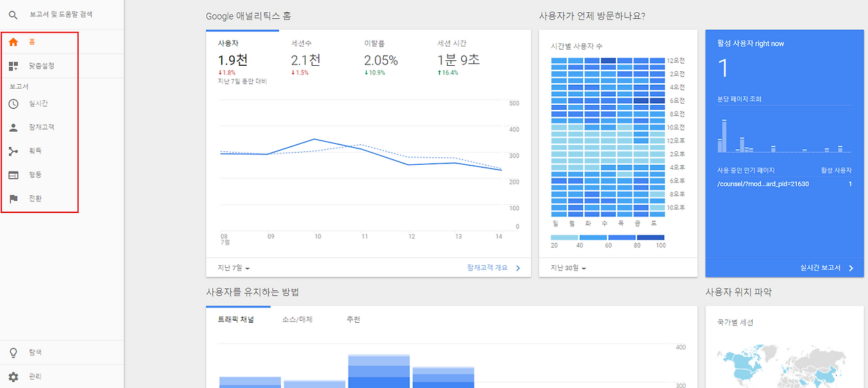The image size is (868, 388).
Task: Click the 지난 7일 동안 대비 text
Action: [x=242, y=81]
